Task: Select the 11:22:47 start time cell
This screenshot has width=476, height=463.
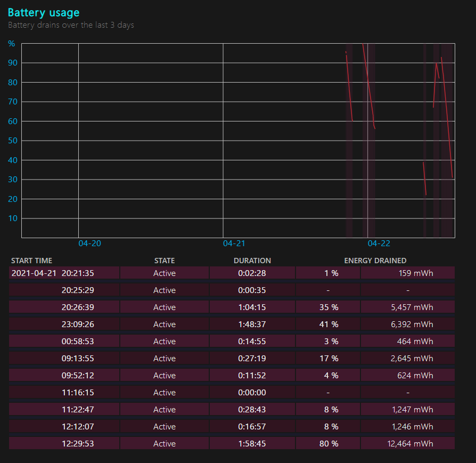Action: click(64, 409)
